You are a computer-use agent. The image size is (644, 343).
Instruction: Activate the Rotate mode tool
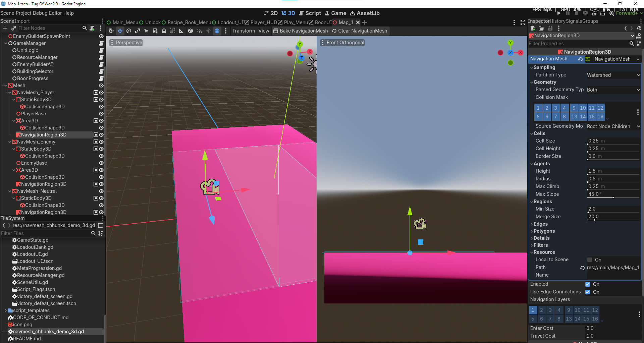click(x=129, y=31)
